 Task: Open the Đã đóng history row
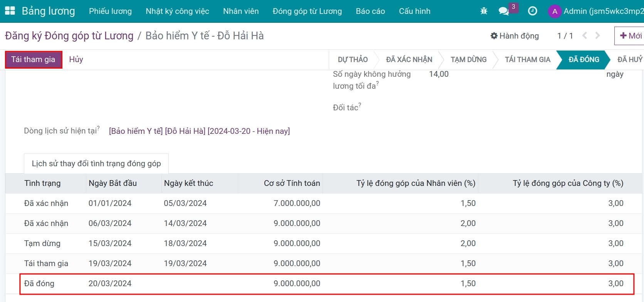click(x=39, y=283)
